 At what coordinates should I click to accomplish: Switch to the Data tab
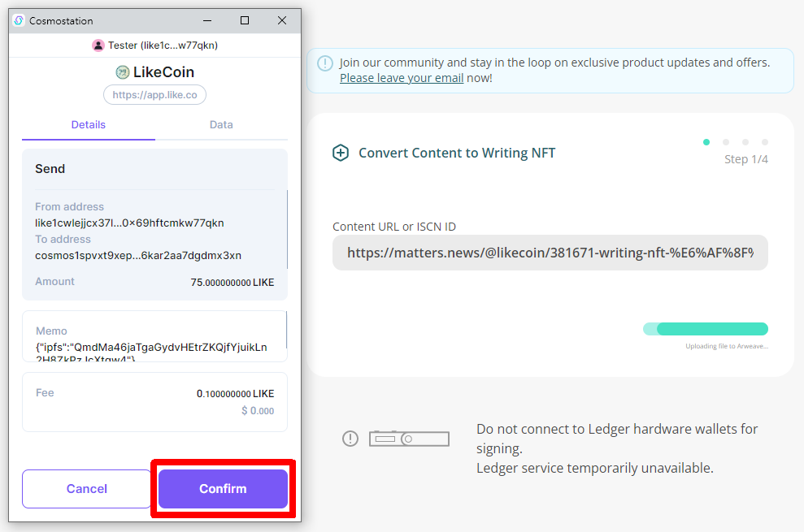click(221, 125)
